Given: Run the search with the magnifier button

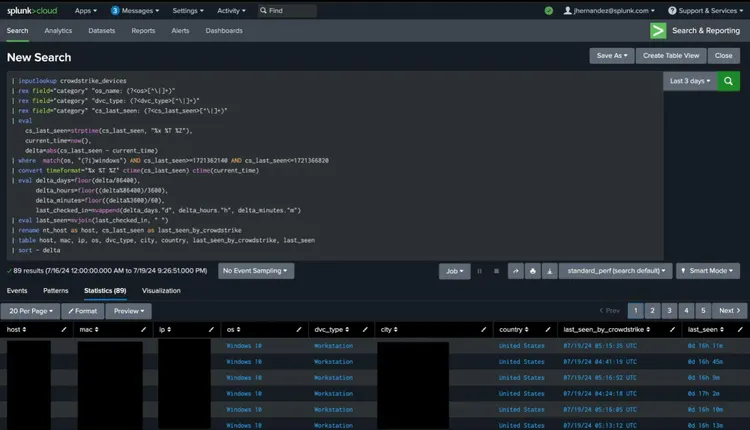Looking at the screenshot, I should tap(727, 81).
